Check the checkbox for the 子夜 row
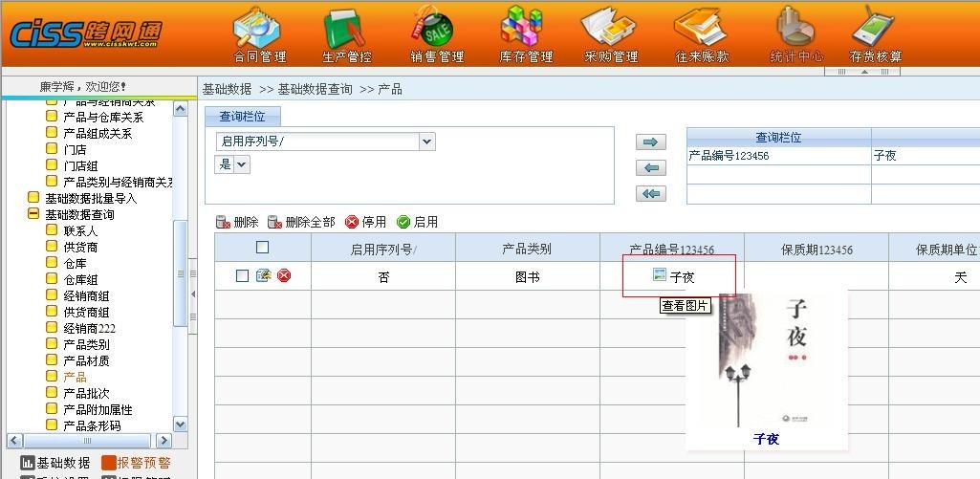The image size is (980, 479). coord(242,276)
